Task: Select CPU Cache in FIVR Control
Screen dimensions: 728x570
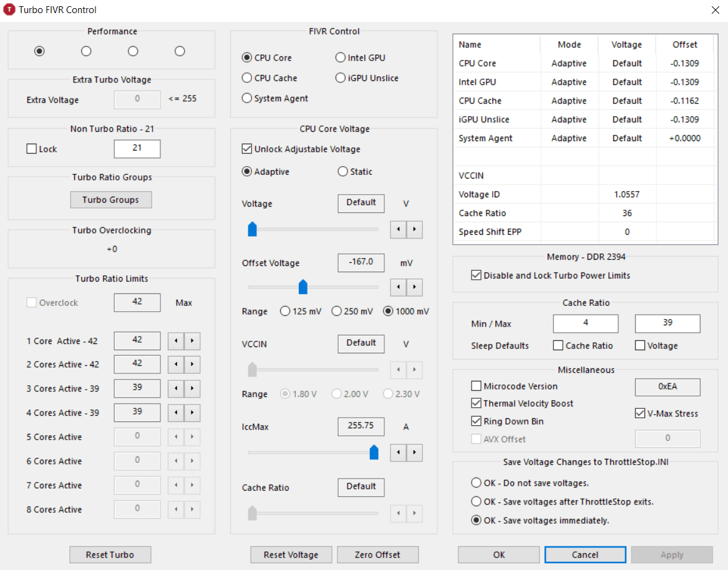Action: pyautogui.click(x=247, y=77)
